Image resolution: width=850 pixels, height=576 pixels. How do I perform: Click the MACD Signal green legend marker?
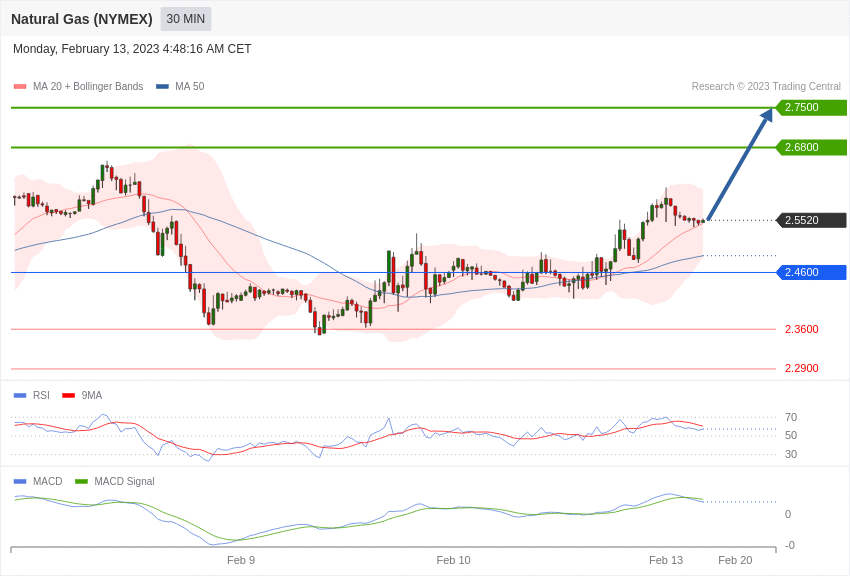tap(81, 481)
